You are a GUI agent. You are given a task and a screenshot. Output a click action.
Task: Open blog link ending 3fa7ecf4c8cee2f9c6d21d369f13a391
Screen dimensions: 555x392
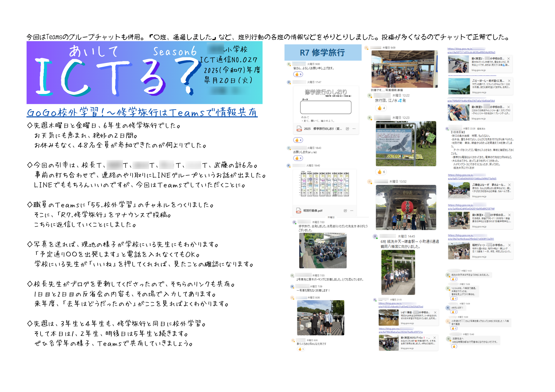[x=471, y=237]
